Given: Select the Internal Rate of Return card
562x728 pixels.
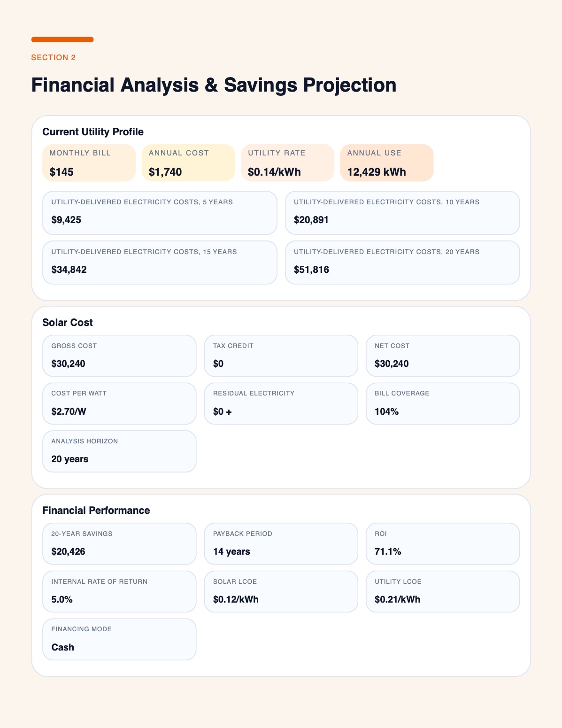Looking at the screenshot, I should [x=119, y=591].
